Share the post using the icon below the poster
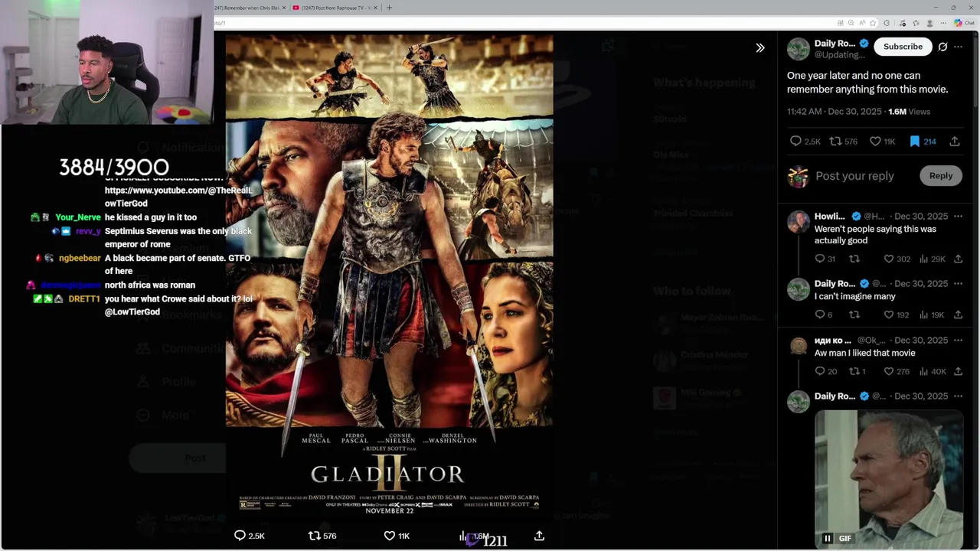The image size is (980, 551). click(539, 536)
